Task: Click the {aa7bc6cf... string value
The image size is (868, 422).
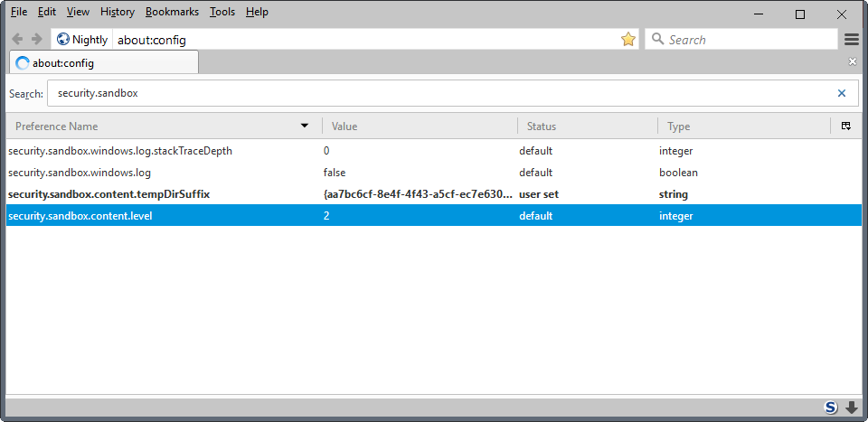Action: 418,194
